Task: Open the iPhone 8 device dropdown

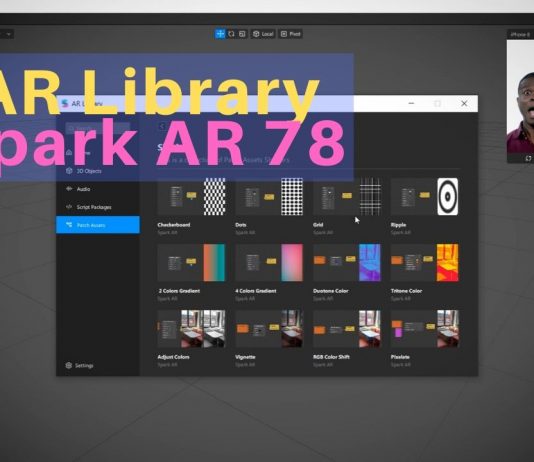Action: 520,34
